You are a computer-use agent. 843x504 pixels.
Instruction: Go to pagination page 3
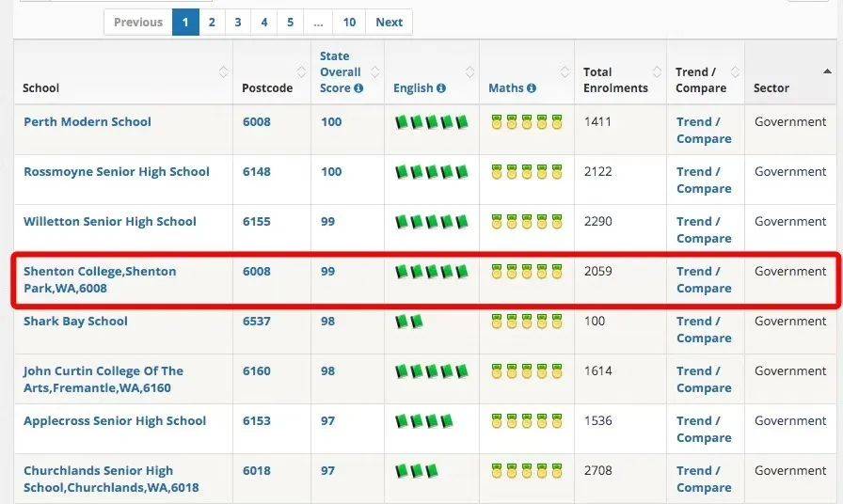[x=238, y=22]
